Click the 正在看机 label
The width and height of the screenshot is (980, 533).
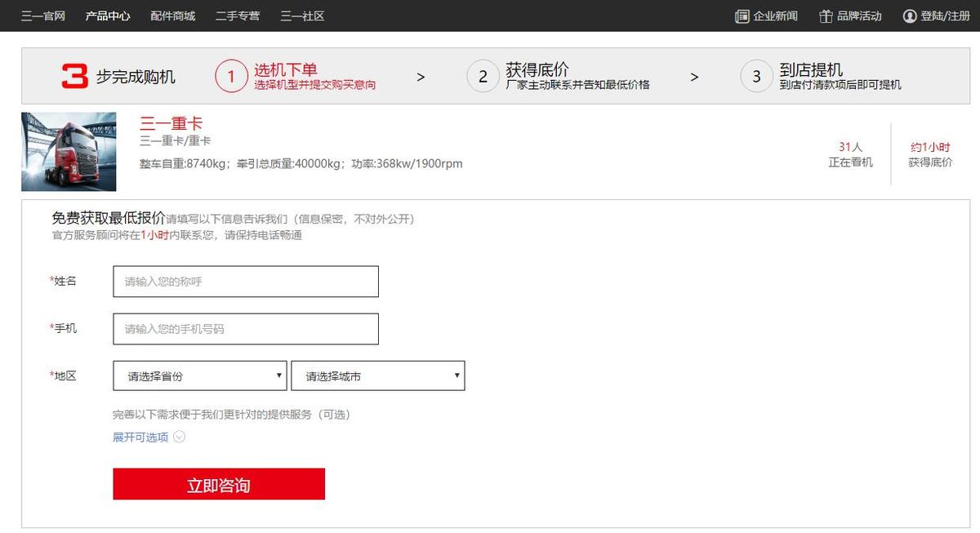pos(850,162)
